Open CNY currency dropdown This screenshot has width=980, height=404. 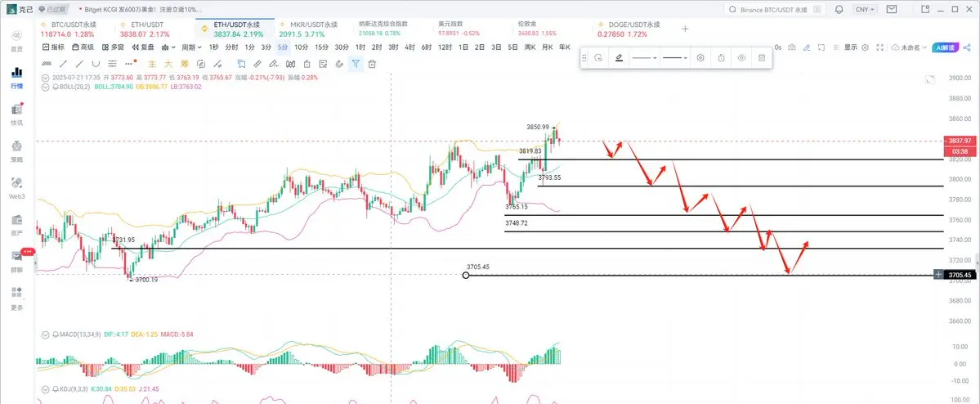point(865,9)
